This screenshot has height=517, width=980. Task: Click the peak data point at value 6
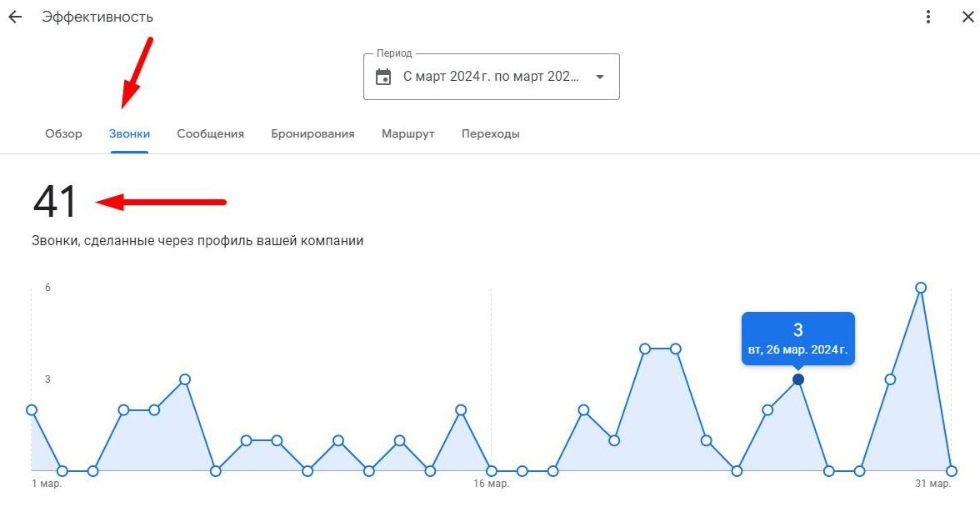[921, 288]
